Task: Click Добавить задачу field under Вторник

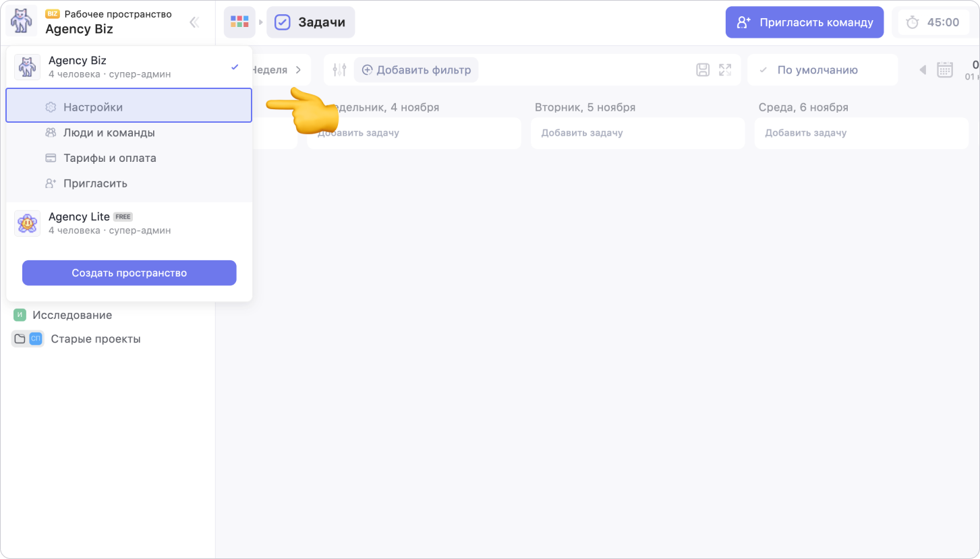Action: [x=637, y=133]
